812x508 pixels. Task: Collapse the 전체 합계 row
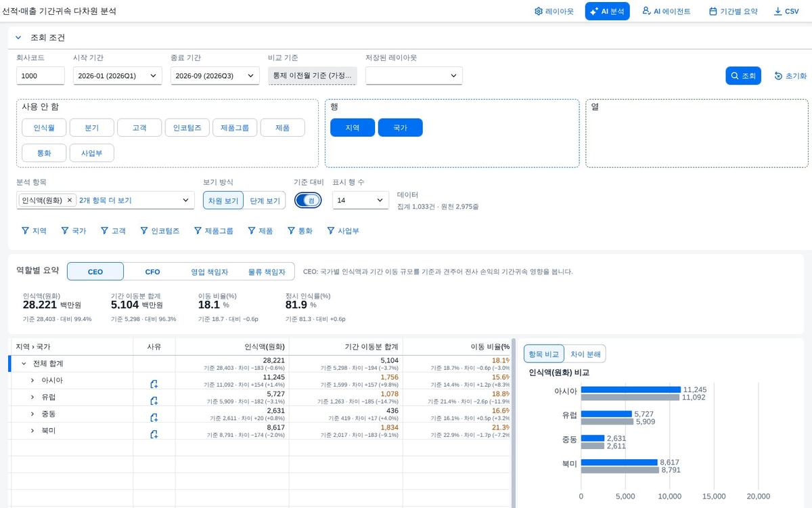(24, 364)
